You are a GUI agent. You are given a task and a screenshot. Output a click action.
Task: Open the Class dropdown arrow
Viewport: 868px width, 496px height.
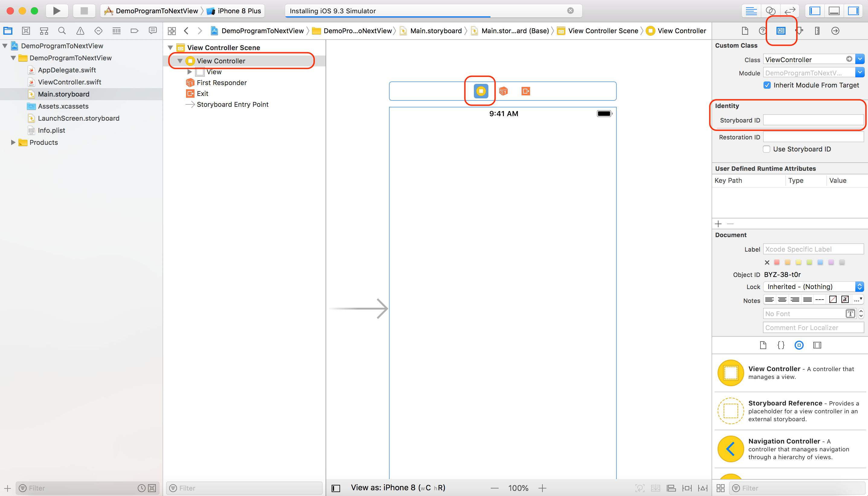(x=860, y=59)
